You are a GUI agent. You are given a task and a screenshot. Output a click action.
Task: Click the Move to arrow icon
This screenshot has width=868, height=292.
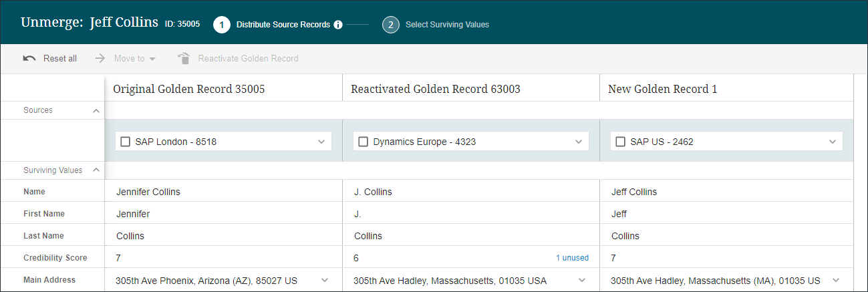click(x=100, y=59)
